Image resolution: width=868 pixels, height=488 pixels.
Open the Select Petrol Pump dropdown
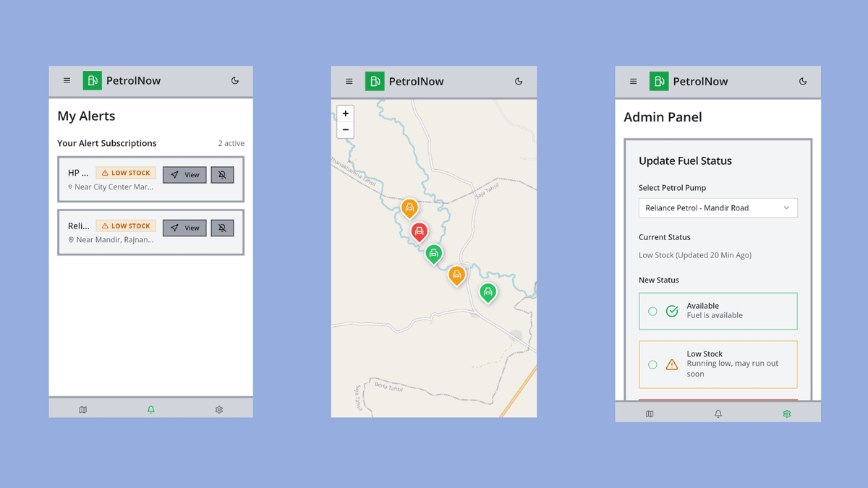pos(718,207)
